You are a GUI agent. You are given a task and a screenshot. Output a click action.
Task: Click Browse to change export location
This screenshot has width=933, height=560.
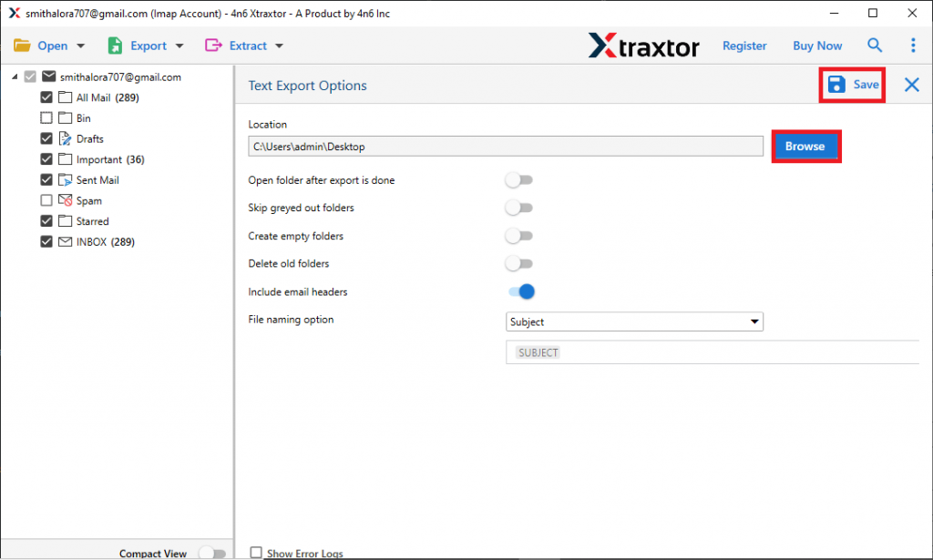click(x=805, y=146)
